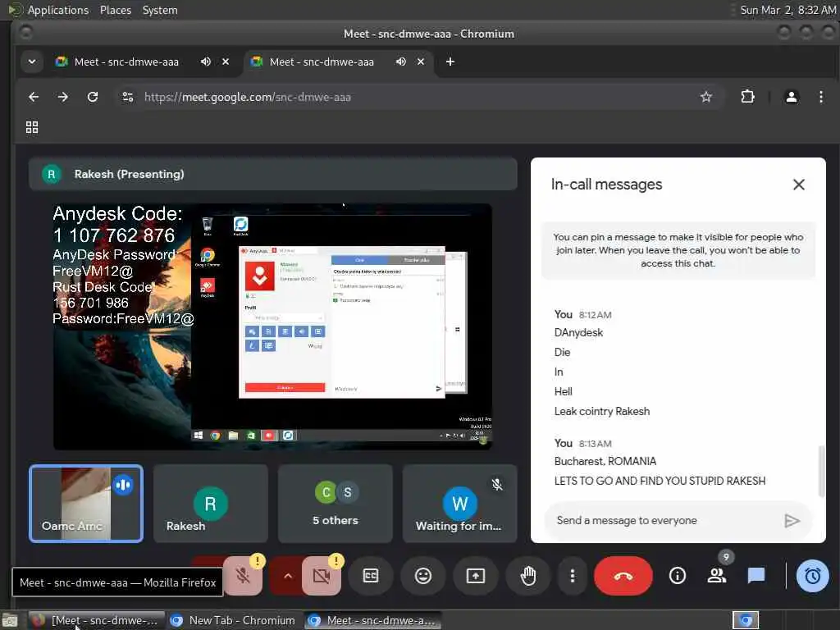Open meeting details info icon
Image resolution: width=840 pixels, height=630 pixels.
click(678, 576)
